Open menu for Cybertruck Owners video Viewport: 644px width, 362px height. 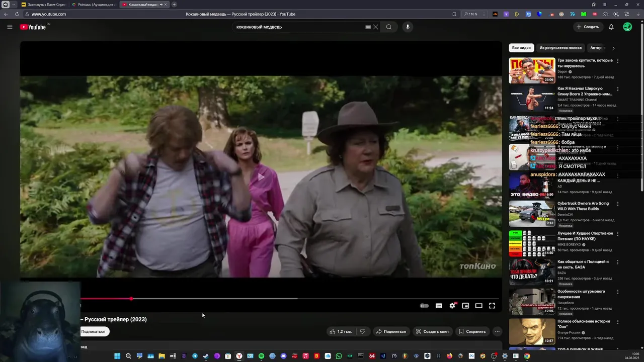[618, 204]
